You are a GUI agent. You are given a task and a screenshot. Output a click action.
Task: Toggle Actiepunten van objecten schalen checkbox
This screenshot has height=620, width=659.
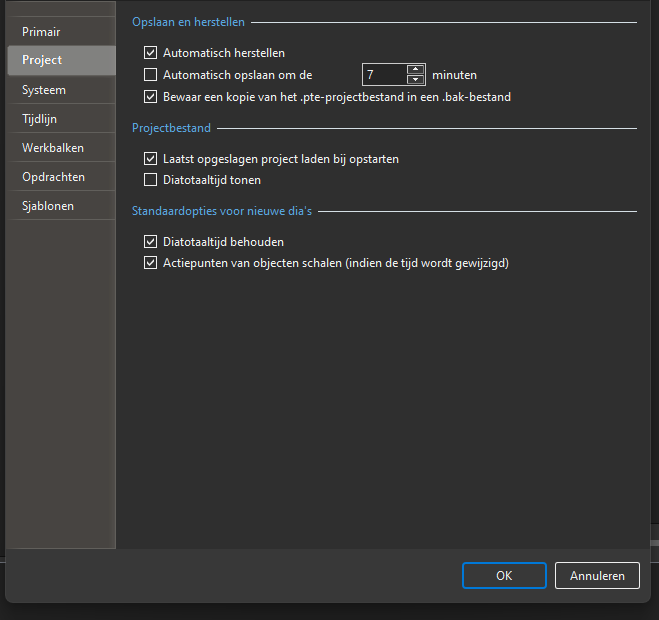point(151,264)
